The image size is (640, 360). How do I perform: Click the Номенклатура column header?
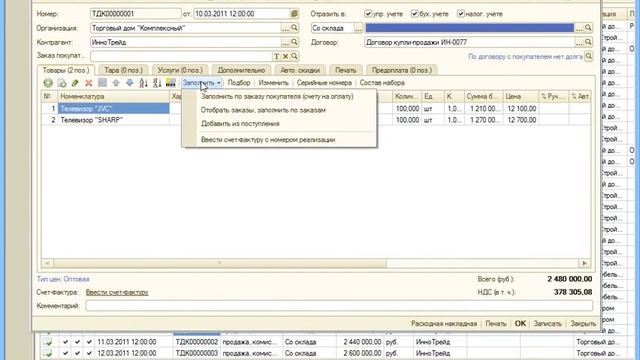click(114, 97)
